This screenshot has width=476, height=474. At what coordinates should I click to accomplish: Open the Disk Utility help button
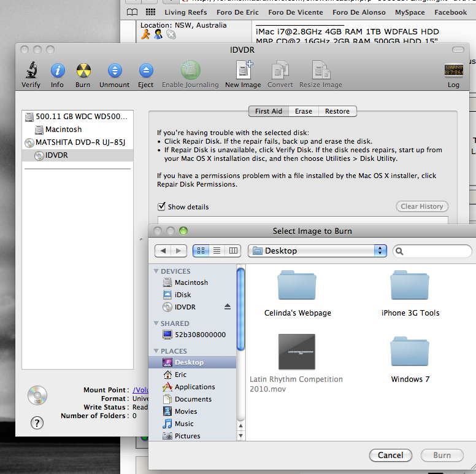point(37,422)
